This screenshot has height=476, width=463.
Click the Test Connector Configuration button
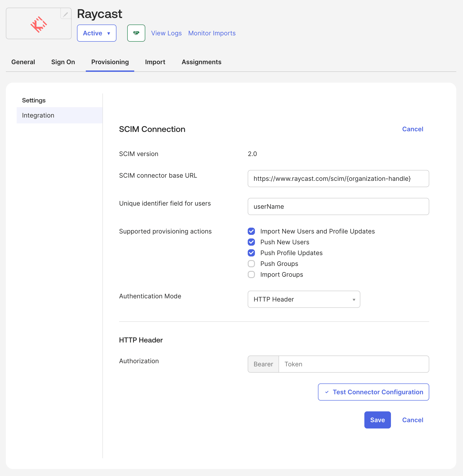pyautogui.click(x=373, y=392)
